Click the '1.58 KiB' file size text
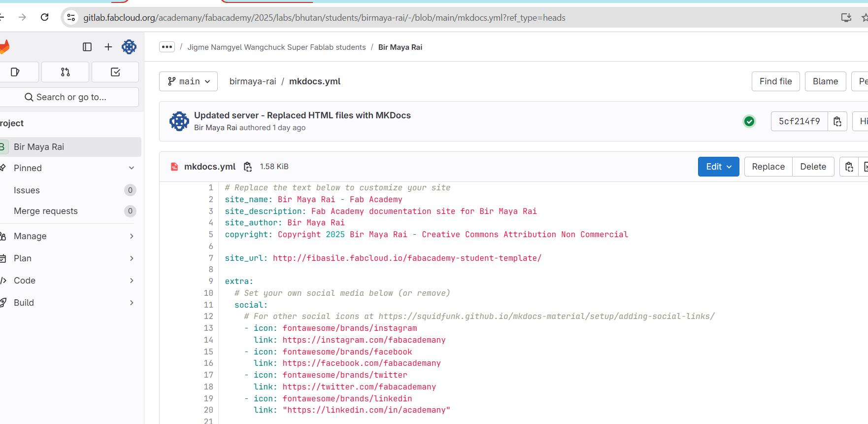The width and height of the screenshot is (868, 424). (274, 167)
